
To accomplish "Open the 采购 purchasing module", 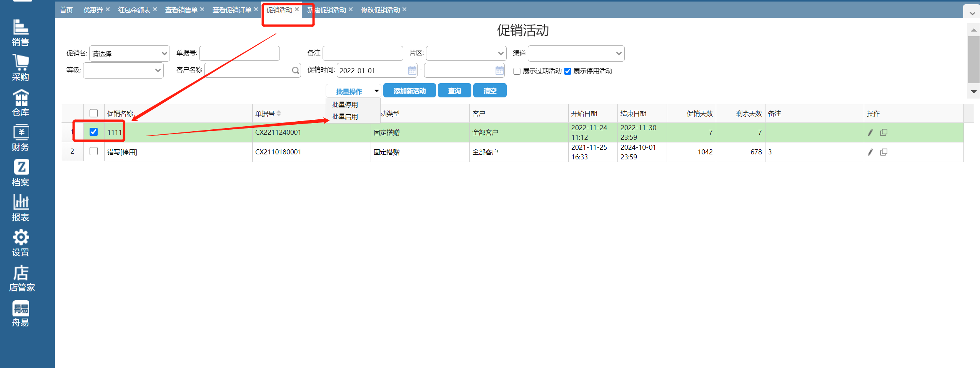I will [x=21, y=68].
